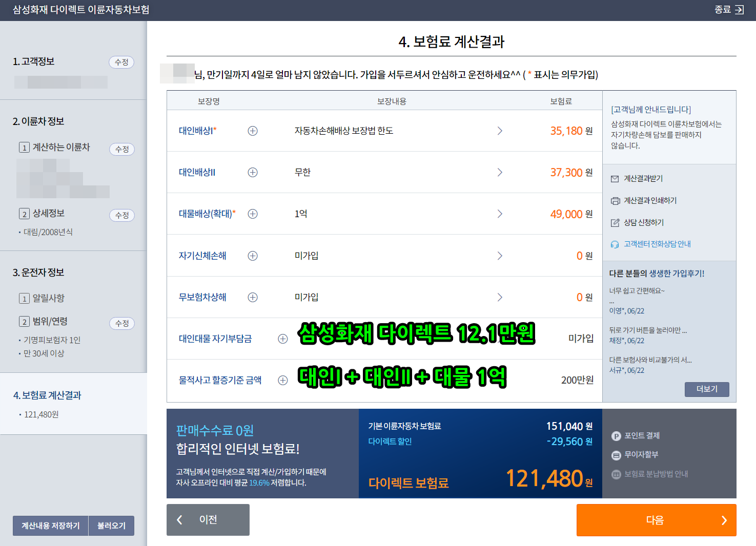The height and width of the screenshot is (546, 756).
Task: Expand 대인배상I plus icon
Action: coord(253,131)
